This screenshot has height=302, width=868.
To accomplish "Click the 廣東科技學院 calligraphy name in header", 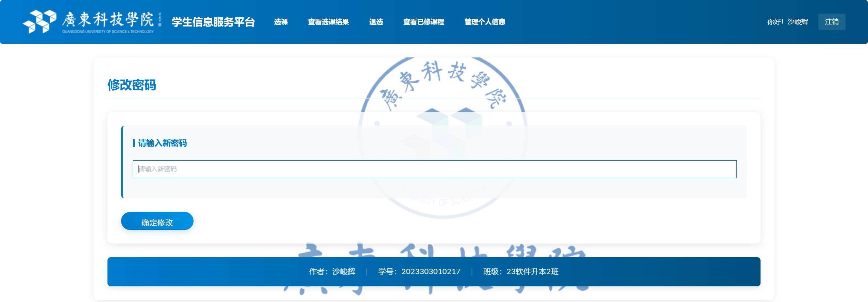I will click(108, 19).
